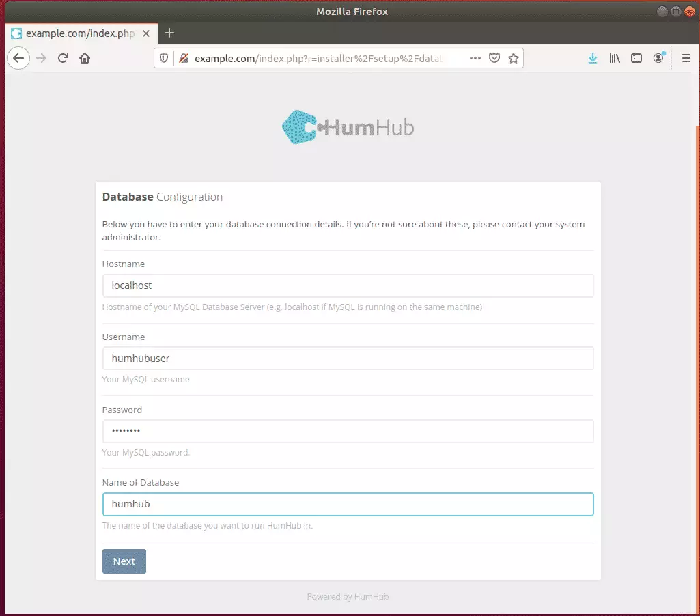700x616 pixels.
Task: Click the Name of Database label
Action: 141,483
